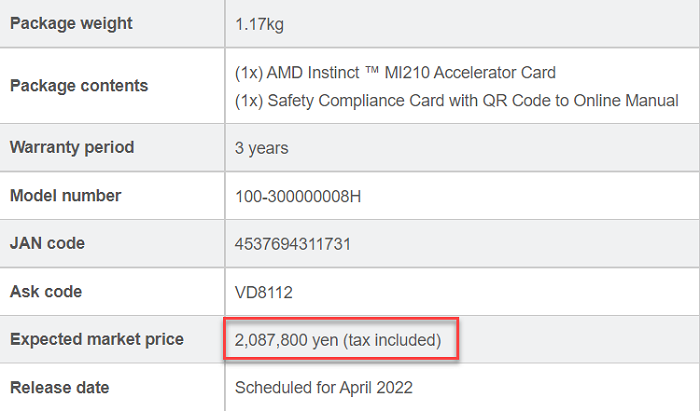Click the highlighted 2,087,800 yen price
The image size is (700, 411).
pyautogui.click(x=338, y=340)
